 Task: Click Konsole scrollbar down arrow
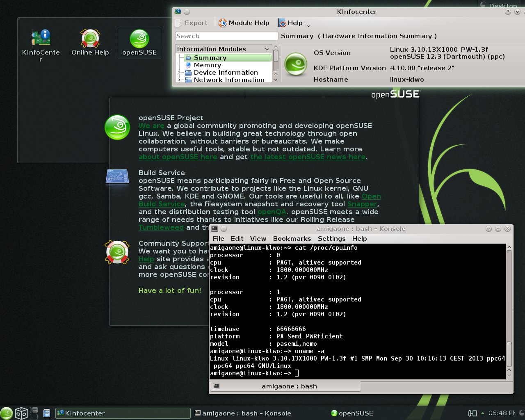tap(509, 375)
